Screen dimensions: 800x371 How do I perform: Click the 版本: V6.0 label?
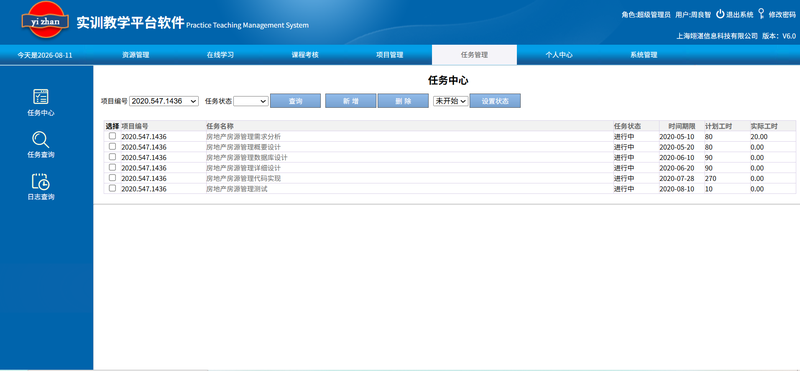(779, 36)
